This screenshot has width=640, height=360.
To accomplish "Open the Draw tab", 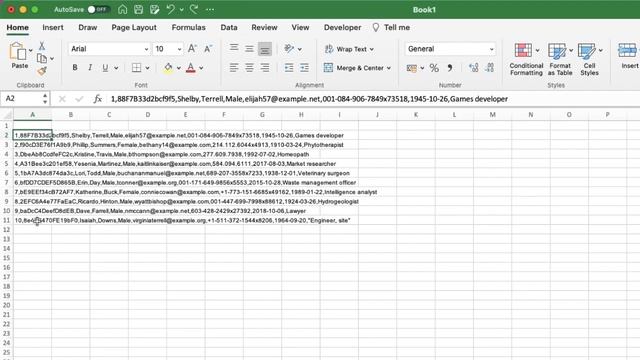I will (88, 27).
